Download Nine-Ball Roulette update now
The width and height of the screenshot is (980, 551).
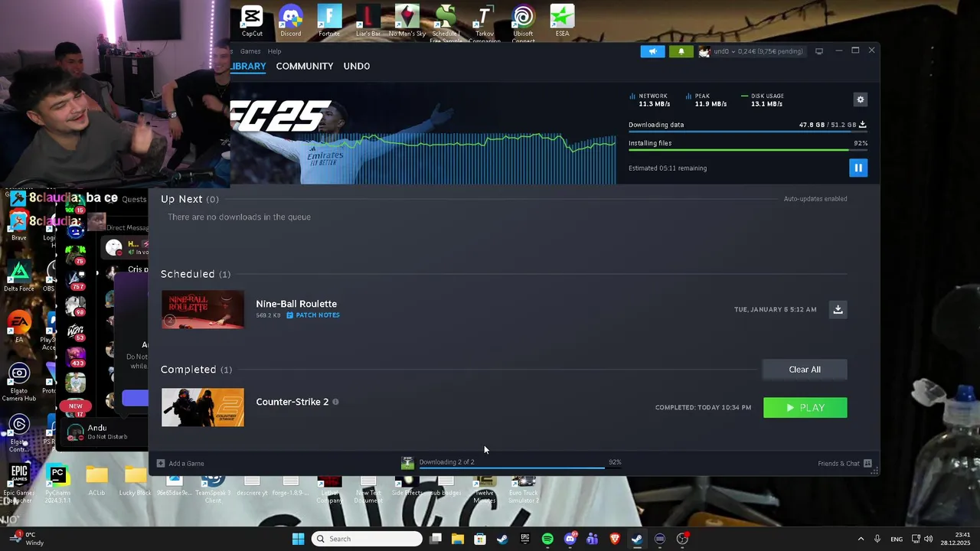(838, 309)
